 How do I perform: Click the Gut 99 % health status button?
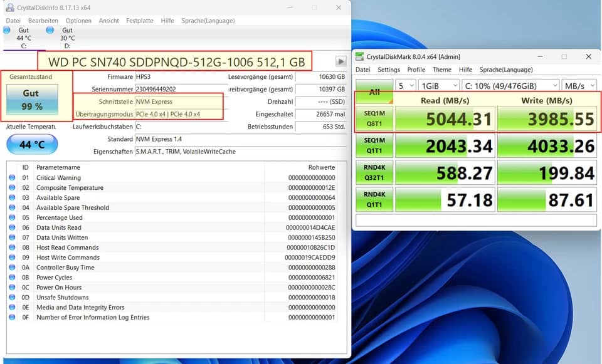pos(32,100)
